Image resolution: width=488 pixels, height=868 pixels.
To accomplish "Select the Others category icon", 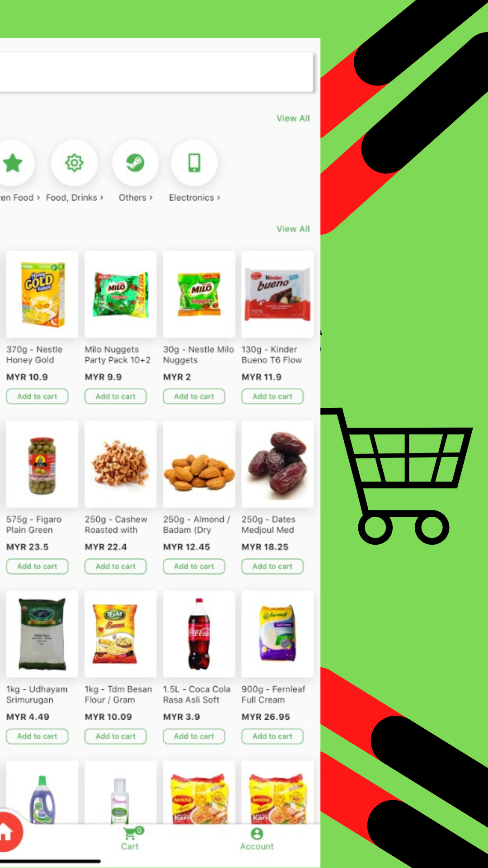I will pos(135,163).
